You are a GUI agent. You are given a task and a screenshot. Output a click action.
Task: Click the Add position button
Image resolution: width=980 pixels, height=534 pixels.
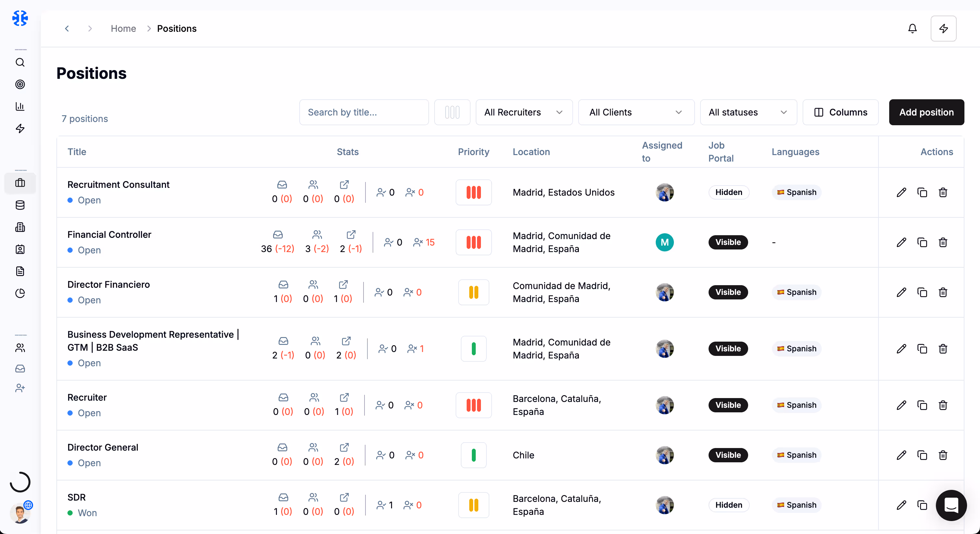[x=926, y=112]
